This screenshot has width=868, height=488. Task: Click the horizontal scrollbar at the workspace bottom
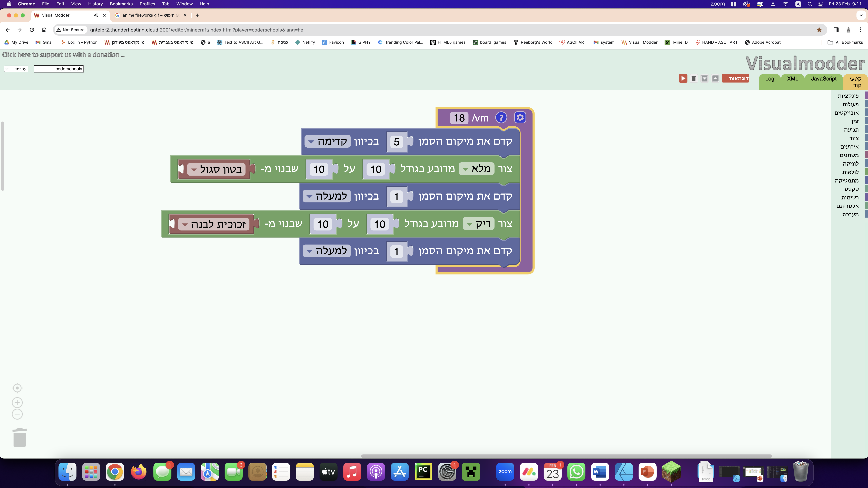(x=566, y=456)
